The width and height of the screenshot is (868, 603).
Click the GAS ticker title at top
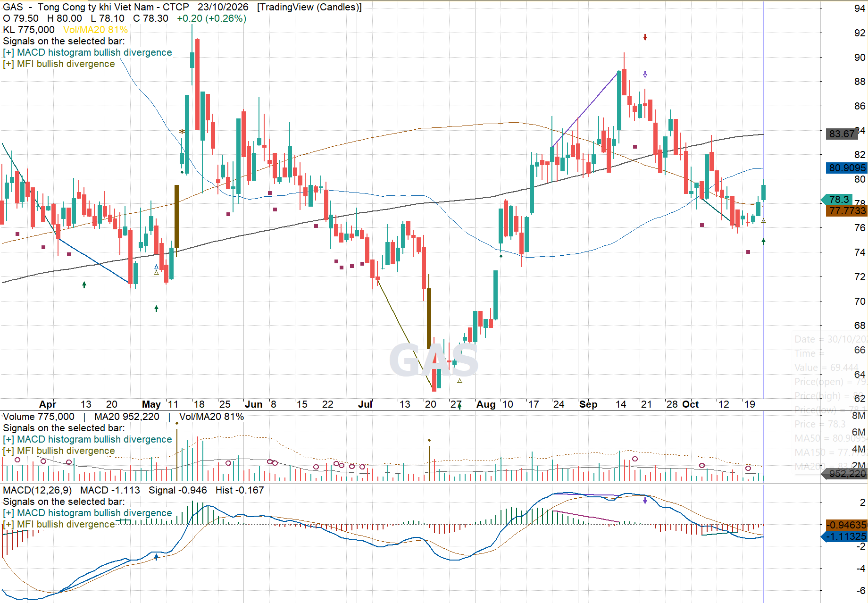click(13, 7)
